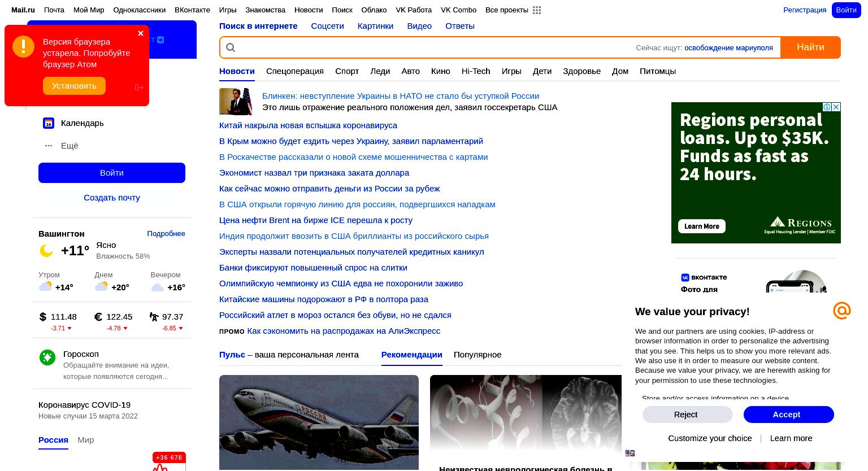Click the AdChoices info icon
The height and width of the screenshot is (471, 868).
[x=827, y=107]
